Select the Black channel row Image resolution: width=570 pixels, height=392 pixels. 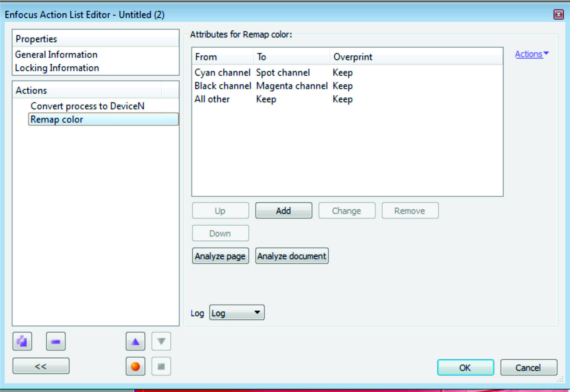[347, 86]
